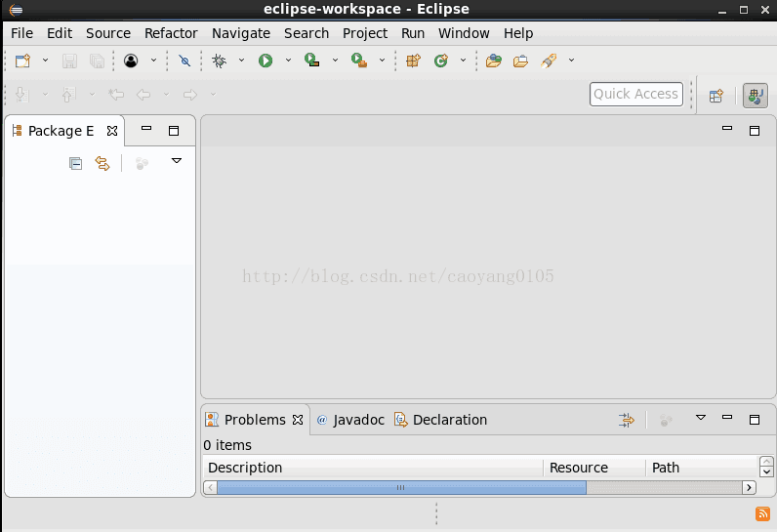Click the Problems view filter icon
Screen dimensions: 777x532
tap(627, 420)
